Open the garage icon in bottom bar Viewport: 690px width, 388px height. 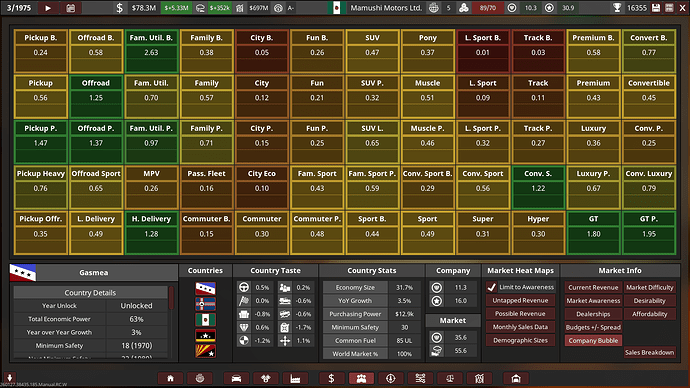coord(516,378)
